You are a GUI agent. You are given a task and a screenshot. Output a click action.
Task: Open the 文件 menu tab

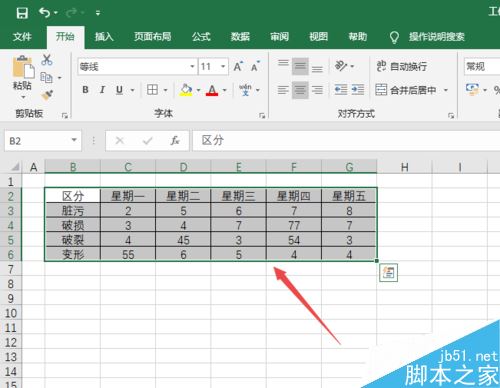(22, 36)
